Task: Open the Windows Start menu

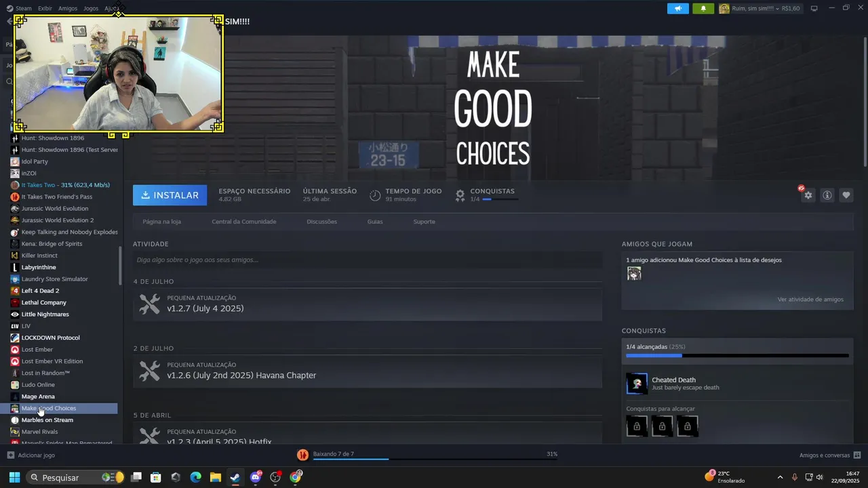Action: point(14,477)
